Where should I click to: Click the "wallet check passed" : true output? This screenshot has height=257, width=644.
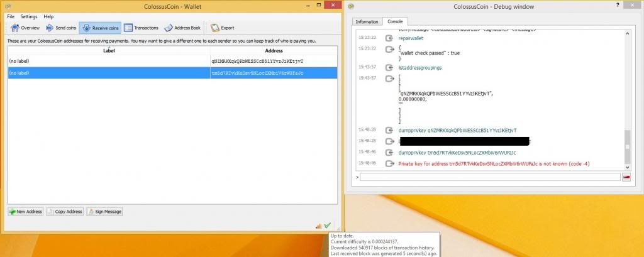point(429,53)
